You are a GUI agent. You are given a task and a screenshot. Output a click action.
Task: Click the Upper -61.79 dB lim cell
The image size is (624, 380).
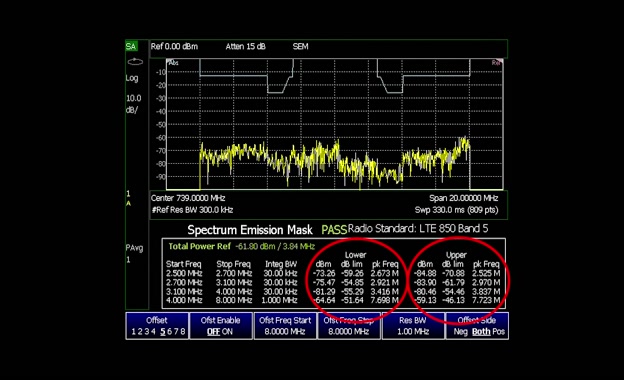[x=453, y=283]
